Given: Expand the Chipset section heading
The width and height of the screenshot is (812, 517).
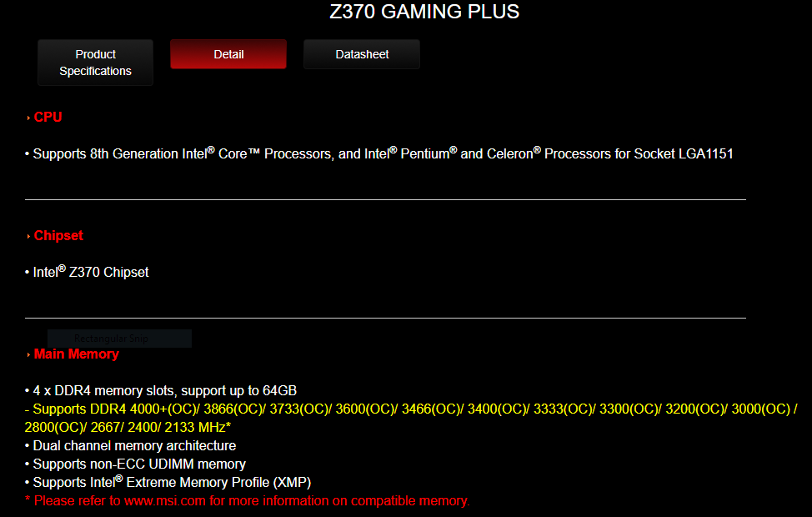Looking at the screenshot, I should (58, 236).
